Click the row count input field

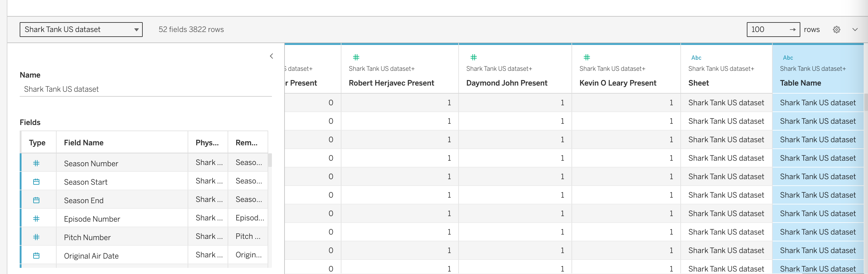click(767, 30)
